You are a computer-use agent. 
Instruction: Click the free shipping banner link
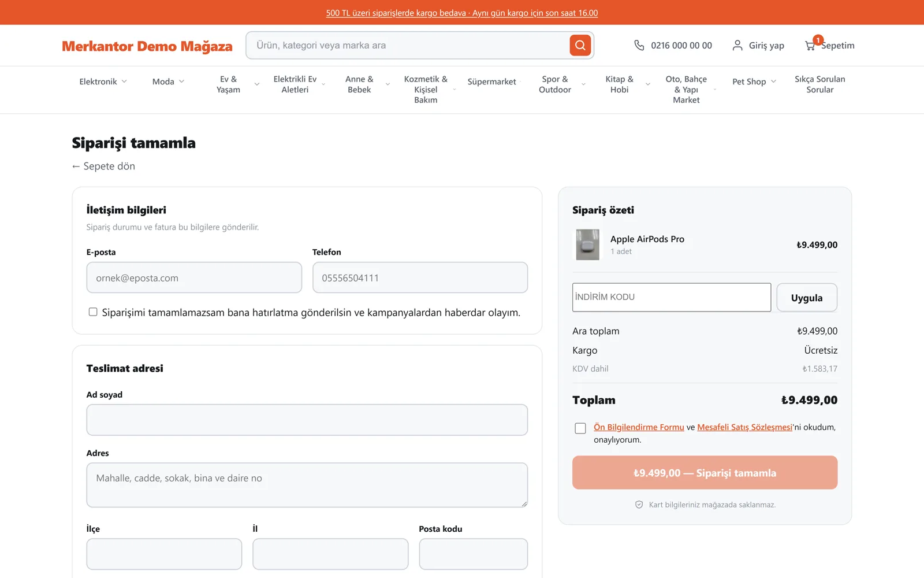462,13
